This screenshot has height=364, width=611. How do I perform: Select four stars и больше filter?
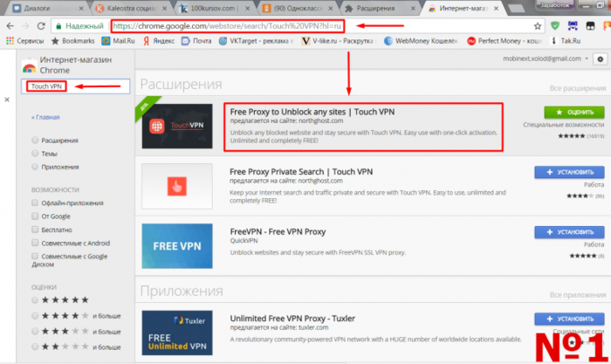click(35, 316)
